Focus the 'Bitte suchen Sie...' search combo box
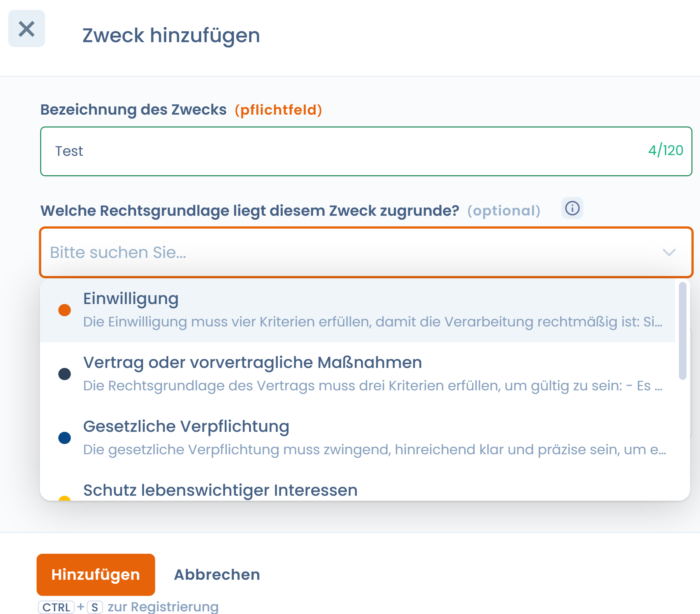Screen dimensions: 700x614 click(366, 252)
